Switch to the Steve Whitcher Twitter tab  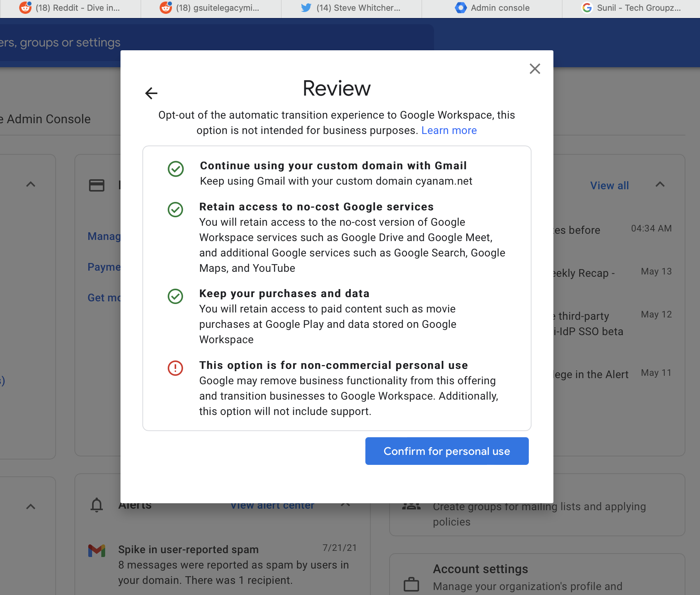(x=352, y=8)
